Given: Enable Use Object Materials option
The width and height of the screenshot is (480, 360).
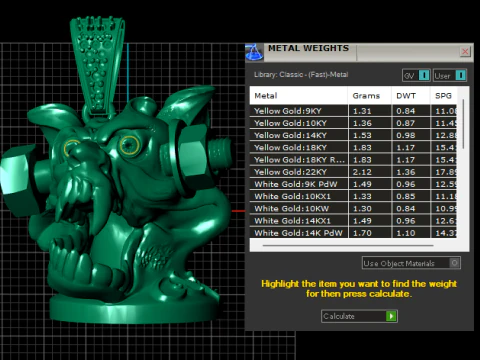Looking at the screenshot, I should 411,263.
